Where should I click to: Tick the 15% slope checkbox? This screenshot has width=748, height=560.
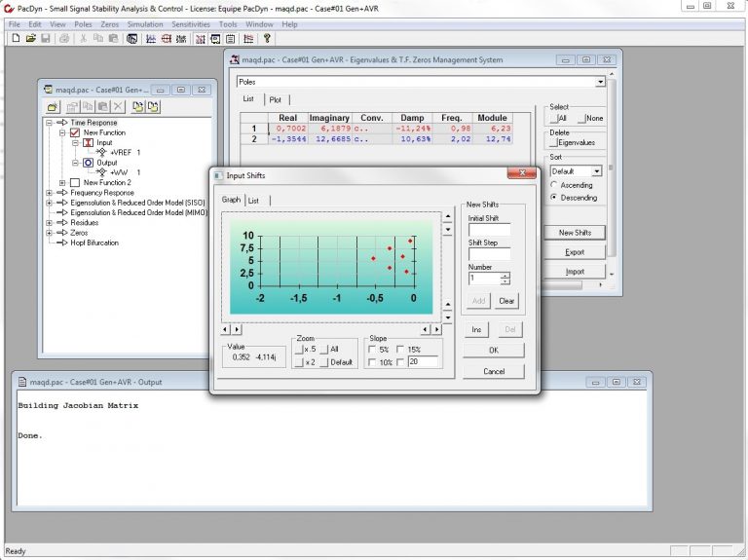click(x=401, y=350)
